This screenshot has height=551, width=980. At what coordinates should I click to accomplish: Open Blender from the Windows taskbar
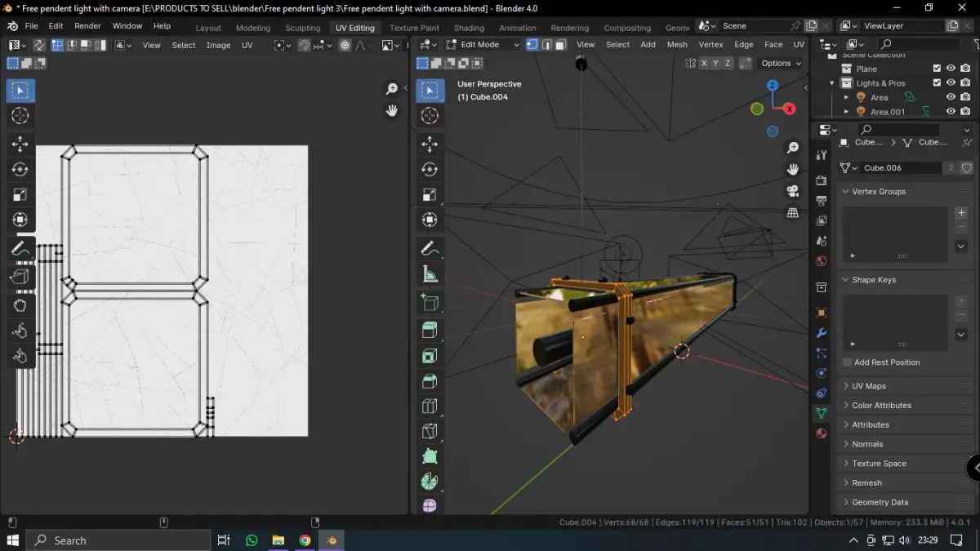click(x=332, y=540)
